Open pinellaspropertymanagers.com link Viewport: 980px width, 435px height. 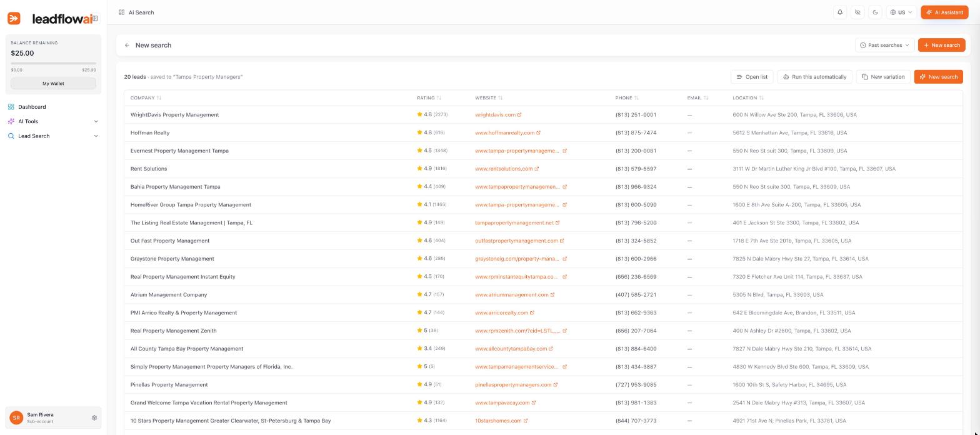[516, 385]
